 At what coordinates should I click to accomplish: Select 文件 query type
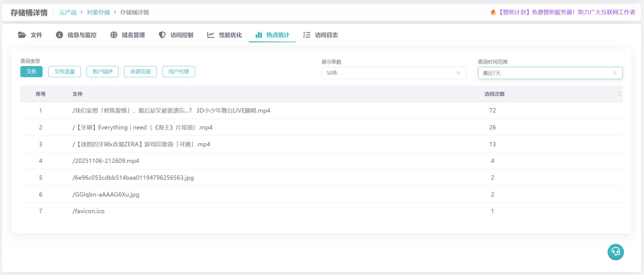tap(31, 72)
